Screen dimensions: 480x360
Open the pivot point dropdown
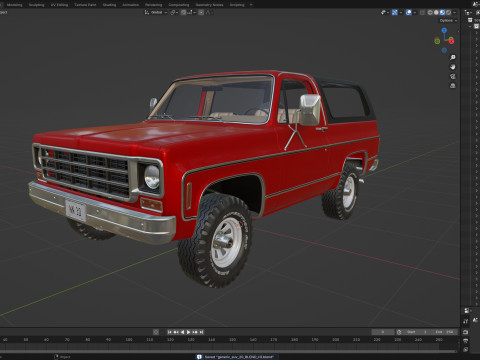[175, 12]
